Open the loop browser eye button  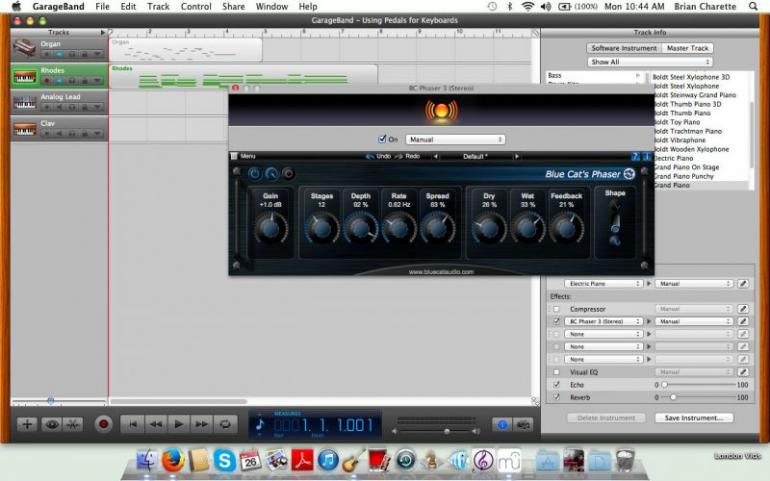[x=51, y=424]
